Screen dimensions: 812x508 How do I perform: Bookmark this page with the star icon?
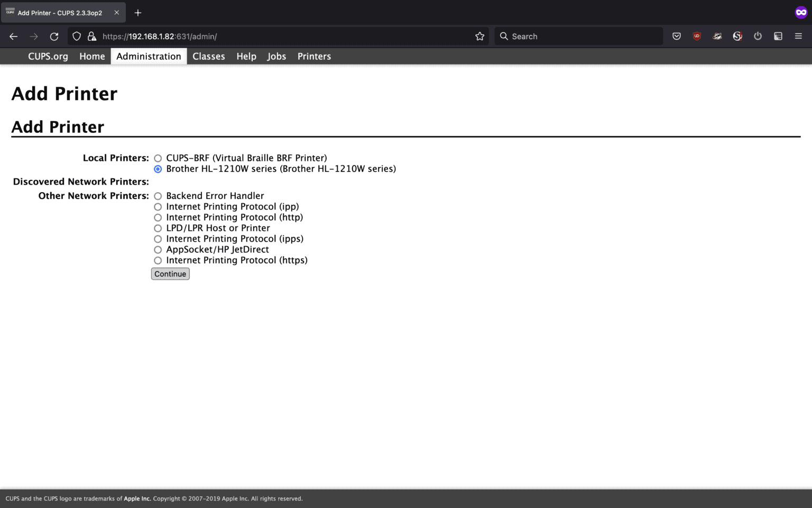[x=479, y=37]
